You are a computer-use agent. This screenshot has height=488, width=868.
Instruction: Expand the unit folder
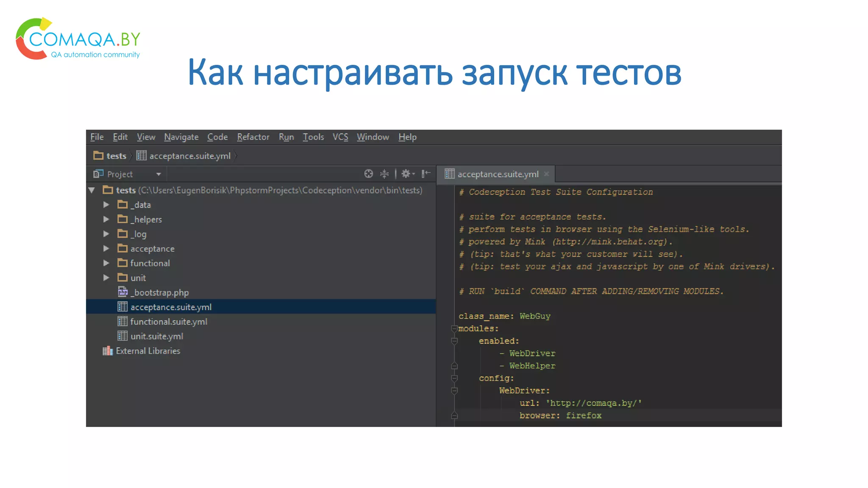[106, 277]
